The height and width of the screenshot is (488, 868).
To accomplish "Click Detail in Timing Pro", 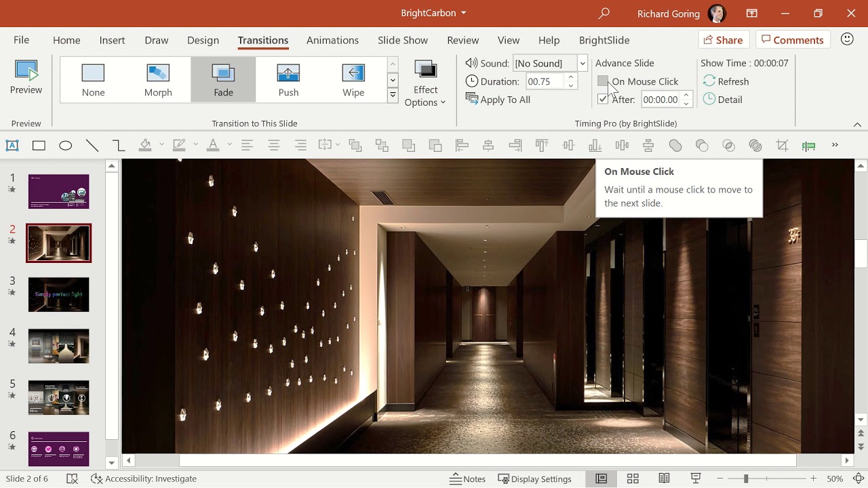I will point(723,100).
